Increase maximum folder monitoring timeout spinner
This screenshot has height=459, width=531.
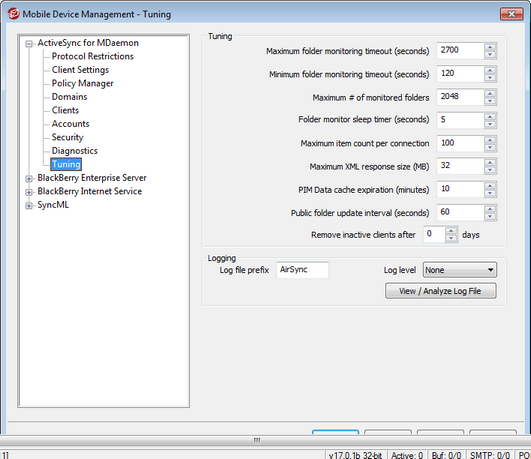tap(490, 48)
